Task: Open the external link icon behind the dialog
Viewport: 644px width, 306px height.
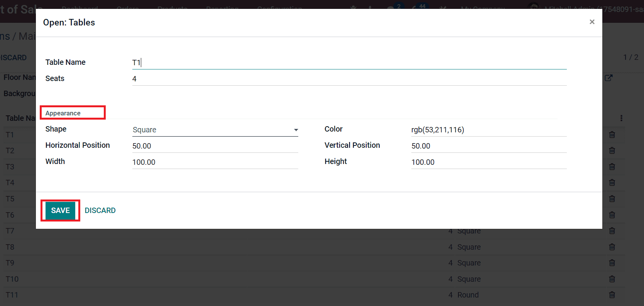Action: [609, 78]
